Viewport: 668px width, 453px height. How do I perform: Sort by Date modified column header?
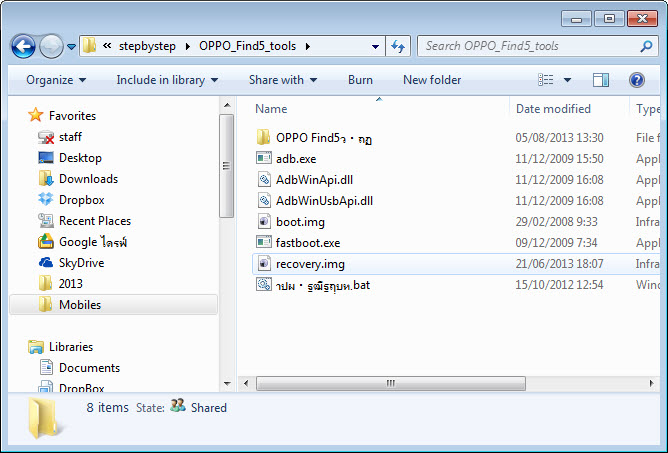pos(553,109)
